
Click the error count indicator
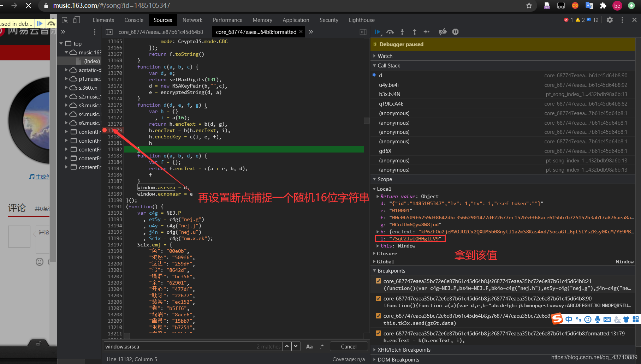[x=569, y=20]
